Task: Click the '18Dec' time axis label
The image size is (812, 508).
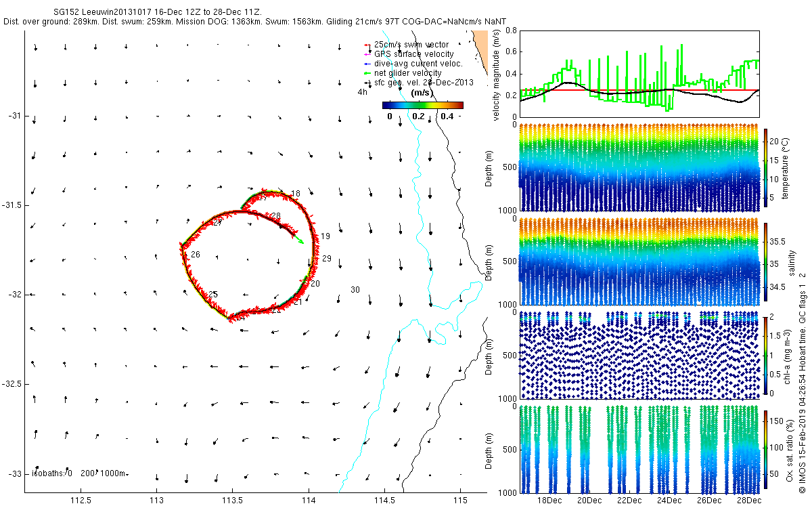Action: tap(549, 501)
